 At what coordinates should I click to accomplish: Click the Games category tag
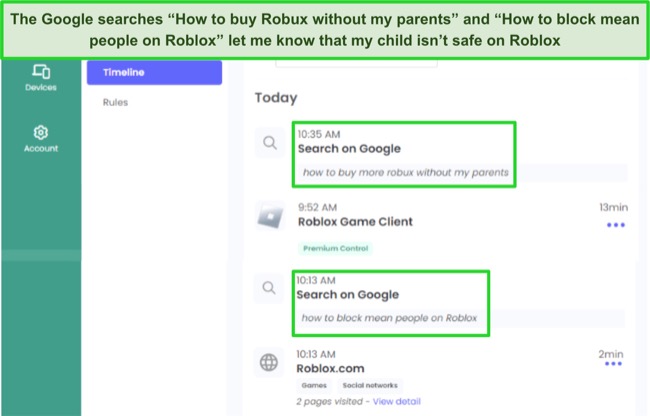pyautogui.click(x=314, y=385)
